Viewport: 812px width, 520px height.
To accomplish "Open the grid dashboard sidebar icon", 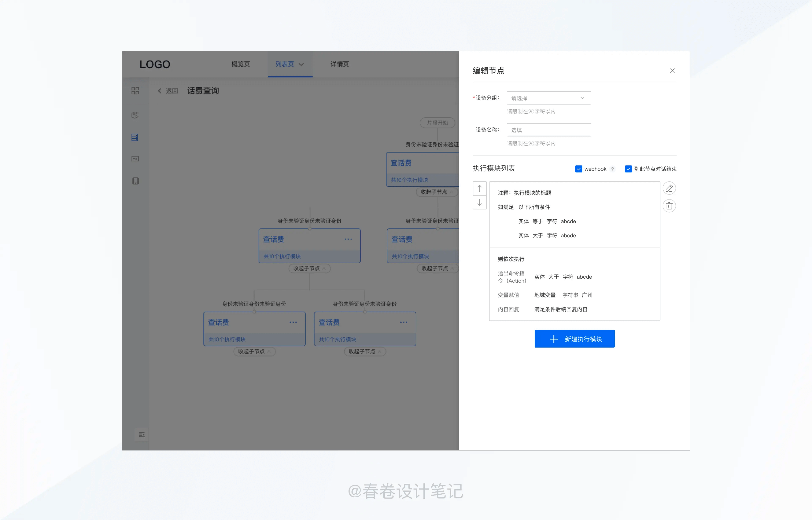I will 135,91.
